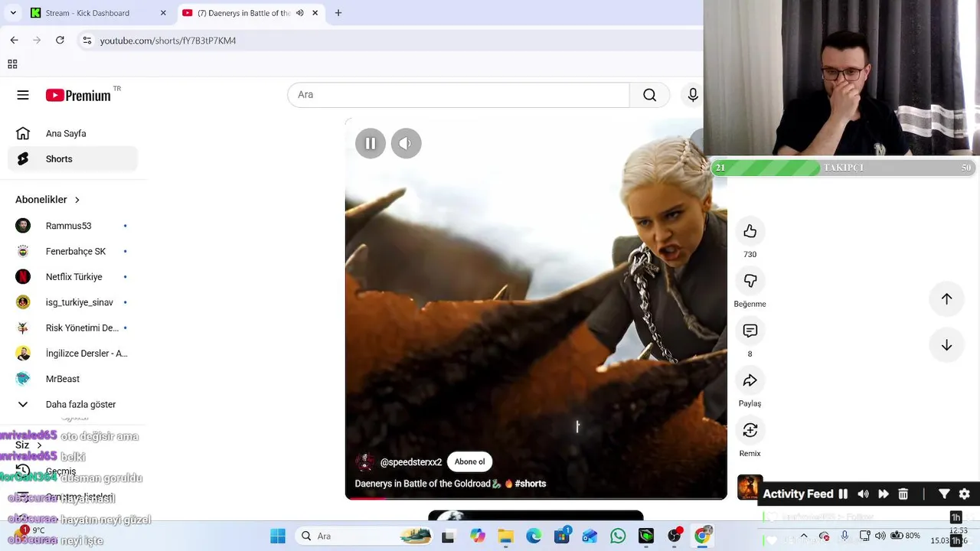Dislike the short via Beğenme
This screenshot has width=980, height=551.
tap(750, 281)
